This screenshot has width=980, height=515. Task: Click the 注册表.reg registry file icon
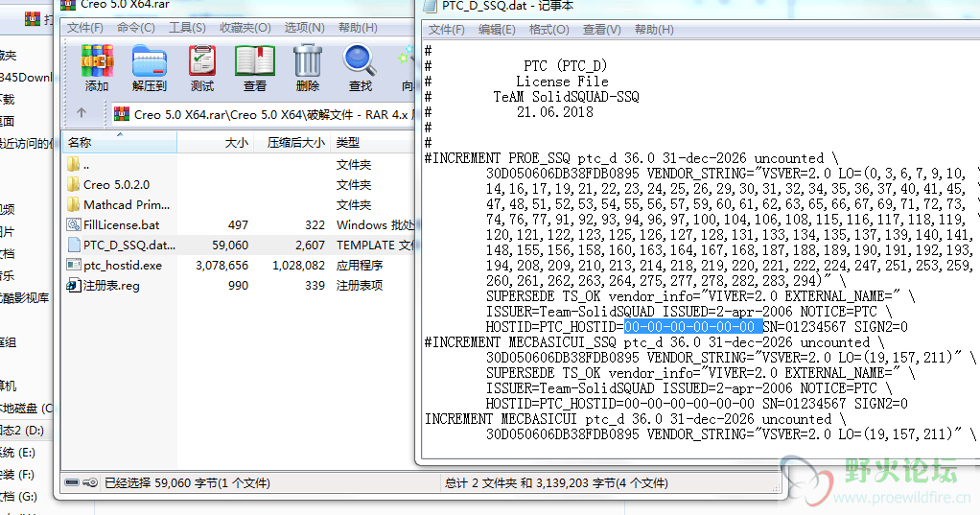click(74, 285)
